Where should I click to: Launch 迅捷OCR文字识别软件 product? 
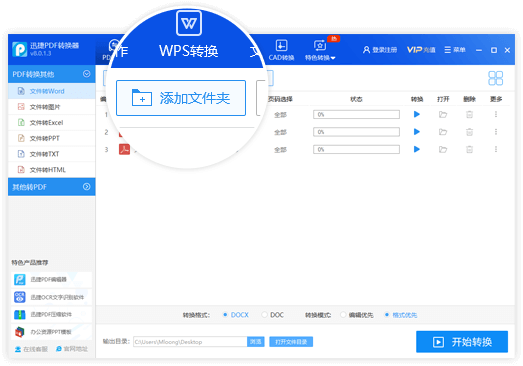click(51, 297)
